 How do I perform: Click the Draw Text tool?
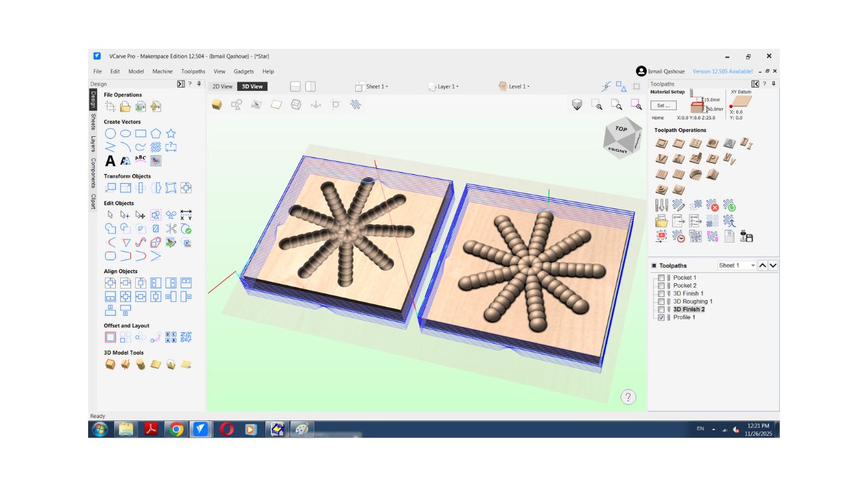click(x=110, y=161)
